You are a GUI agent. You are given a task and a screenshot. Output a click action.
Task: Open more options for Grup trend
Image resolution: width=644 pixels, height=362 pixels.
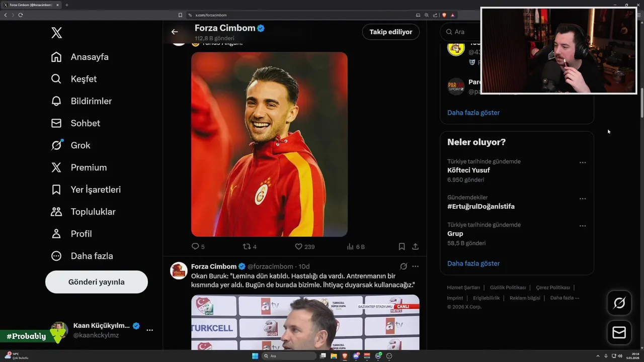[x=583, y=226]
